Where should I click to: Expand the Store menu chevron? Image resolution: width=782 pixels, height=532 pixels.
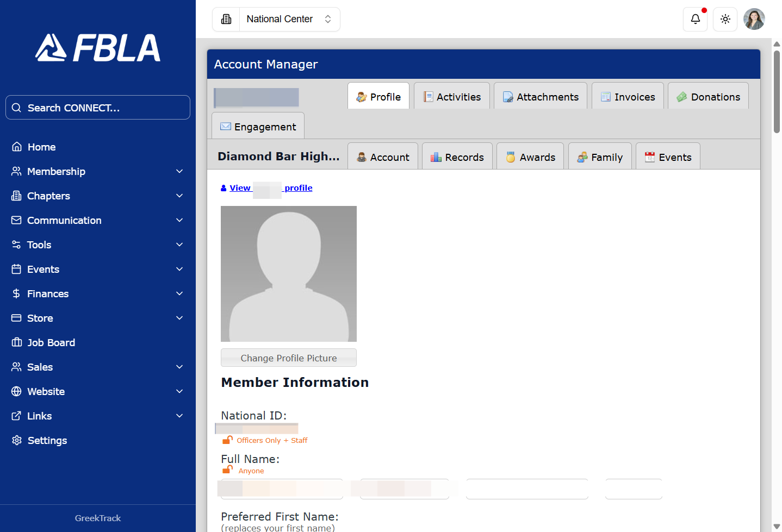pyautogui.click(x=179, y=318)
